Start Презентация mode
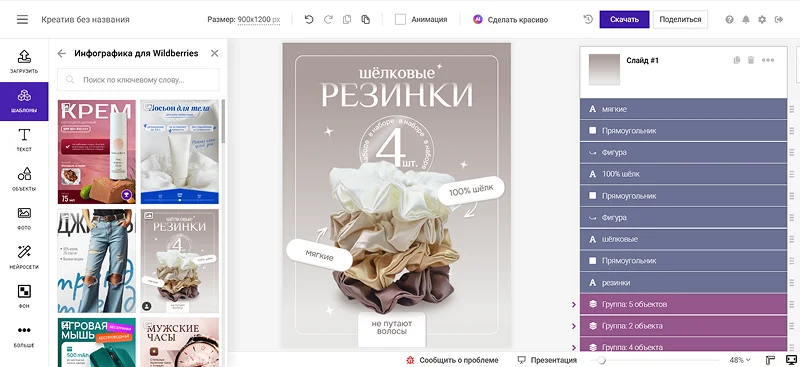Image resolution: width=800 pixels, height=367 pixels. point(547,360)
